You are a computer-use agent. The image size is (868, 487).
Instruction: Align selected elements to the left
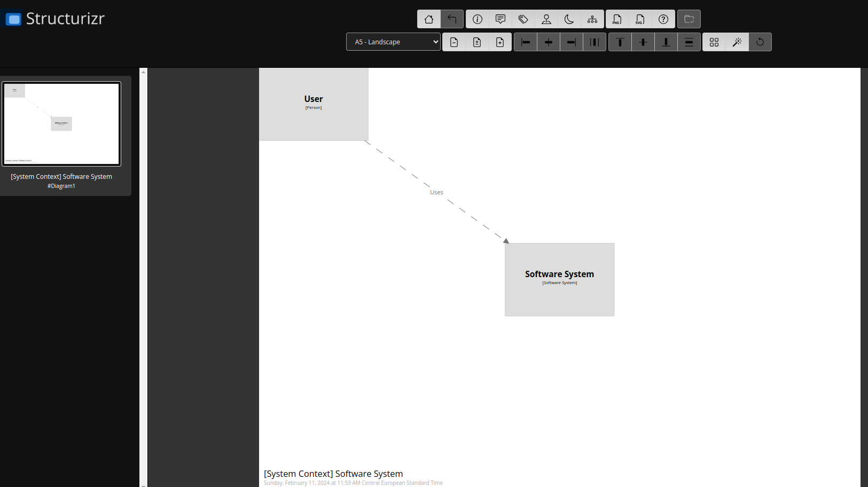pos(526,42)
